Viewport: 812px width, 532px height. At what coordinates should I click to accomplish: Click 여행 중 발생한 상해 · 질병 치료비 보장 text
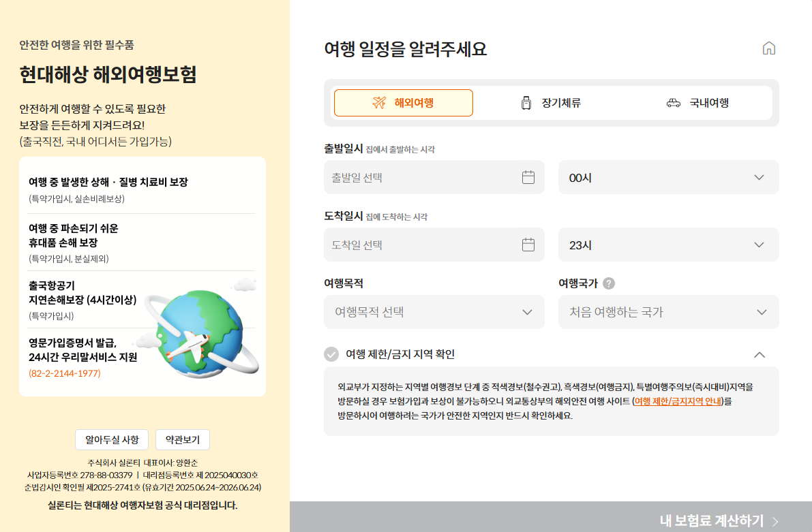[108, 182]
